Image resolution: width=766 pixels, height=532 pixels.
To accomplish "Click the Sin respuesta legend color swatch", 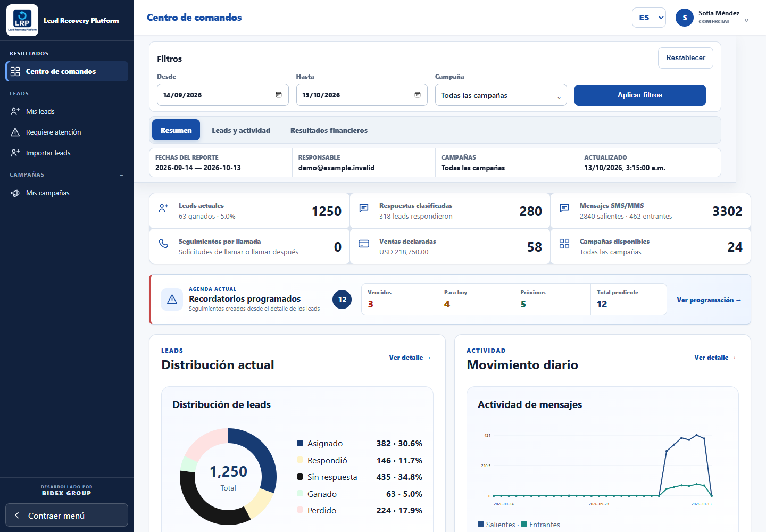I will coord(300,477).
